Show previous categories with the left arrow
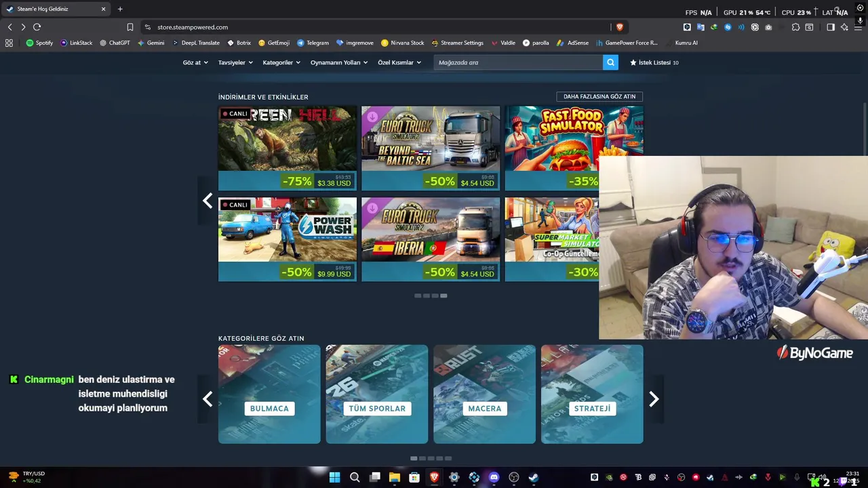 tap(208, 399)
